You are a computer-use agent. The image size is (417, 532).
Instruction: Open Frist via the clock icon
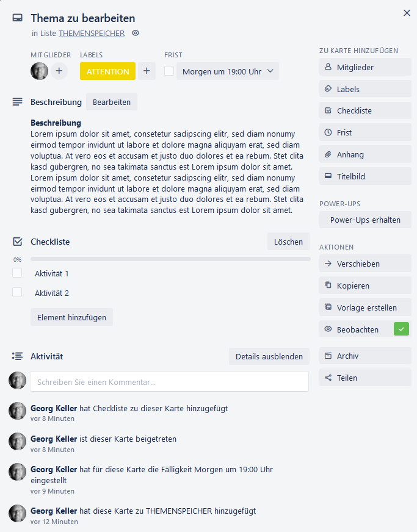(328, 132)
